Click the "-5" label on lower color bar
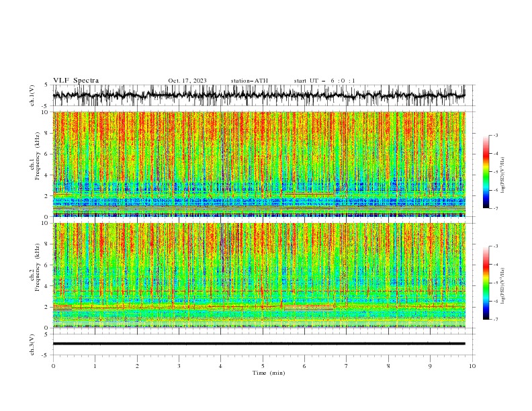The image size is (532, 411). pyautogui.click(x=496, y=283)
